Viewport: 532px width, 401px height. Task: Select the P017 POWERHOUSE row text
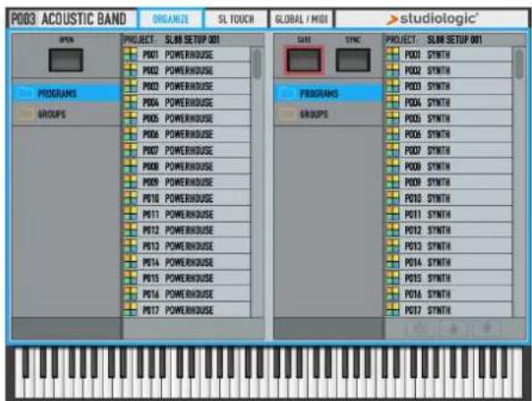pyautogui.click(x=178, y=310)
